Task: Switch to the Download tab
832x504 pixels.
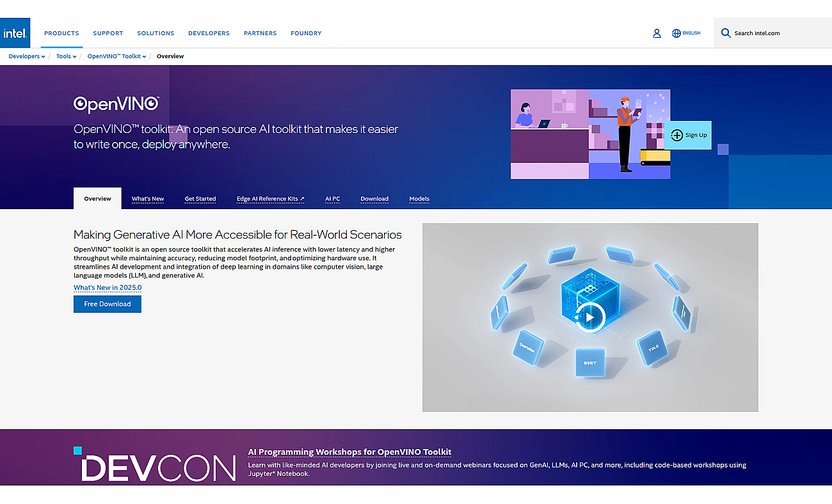Action: click(x=374, y=199)
